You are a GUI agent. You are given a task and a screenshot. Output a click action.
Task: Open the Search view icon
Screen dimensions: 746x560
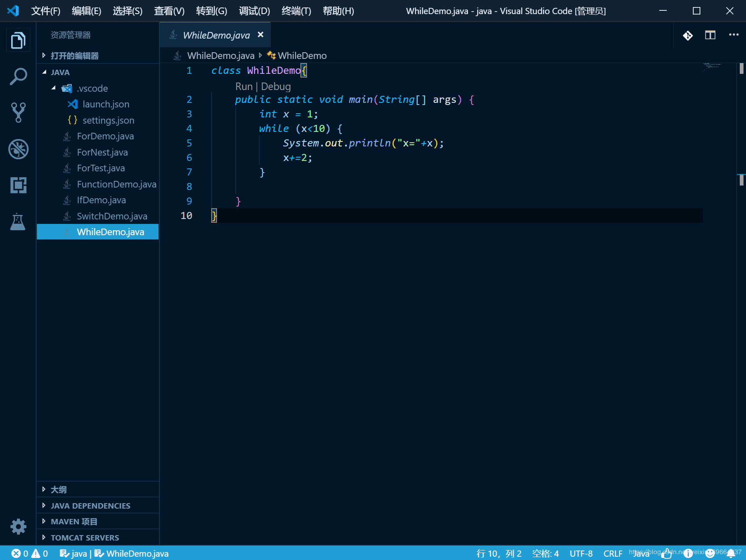coord(18,77)
